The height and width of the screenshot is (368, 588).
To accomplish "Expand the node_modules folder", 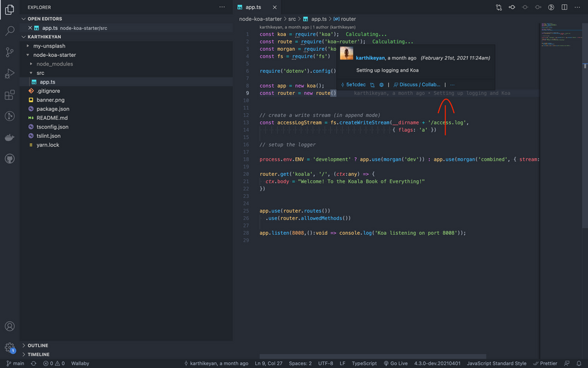I will tap(54, 64).
